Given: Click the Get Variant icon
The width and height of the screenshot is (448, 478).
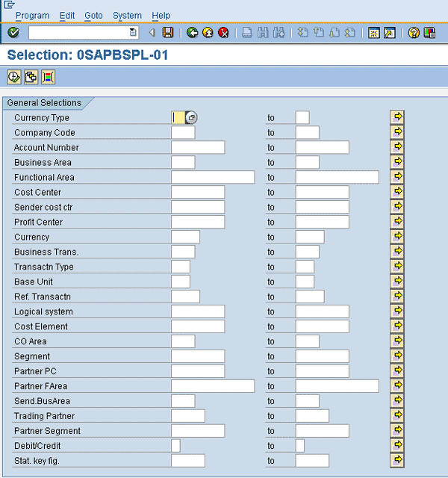Looking at the screenshot, I should [x=31, y=77].
